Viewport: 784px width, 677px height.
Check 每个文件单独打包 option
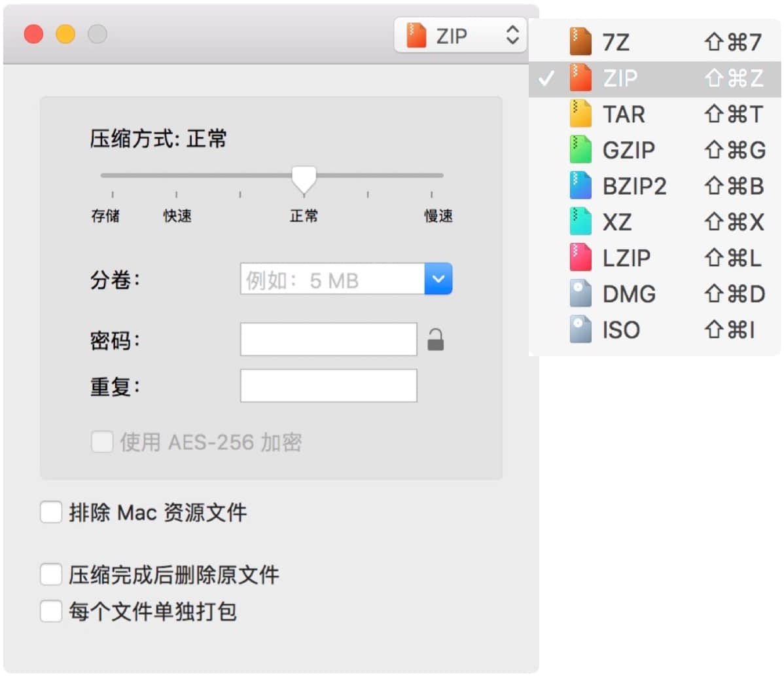[51, 612]
